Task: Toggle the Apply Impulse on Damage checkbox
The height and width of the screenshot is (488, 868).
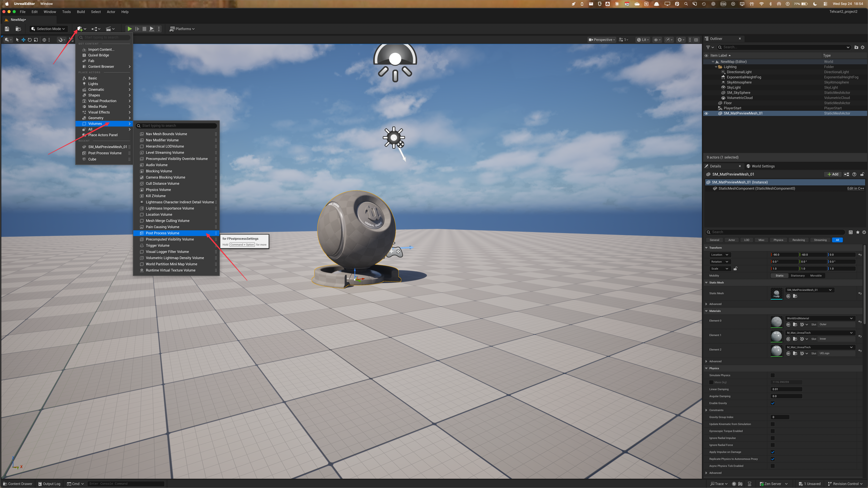Action: pyautogui.click(x=773, y=452)
